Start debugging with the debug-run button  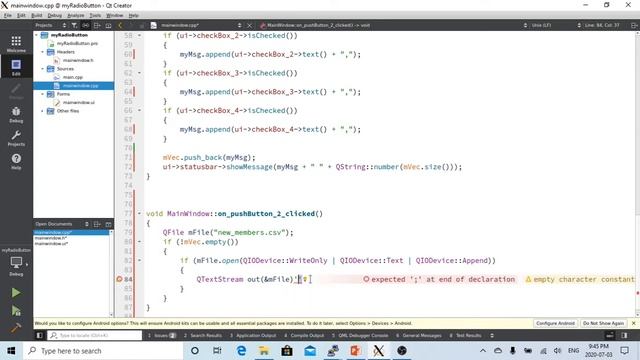16,311
